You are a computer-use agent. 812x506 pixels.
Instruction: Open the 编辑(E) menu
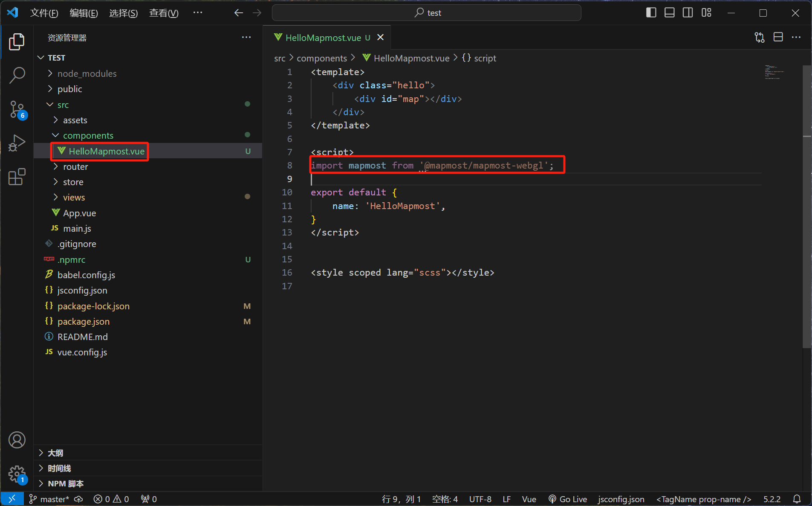(x=84, y=13)
